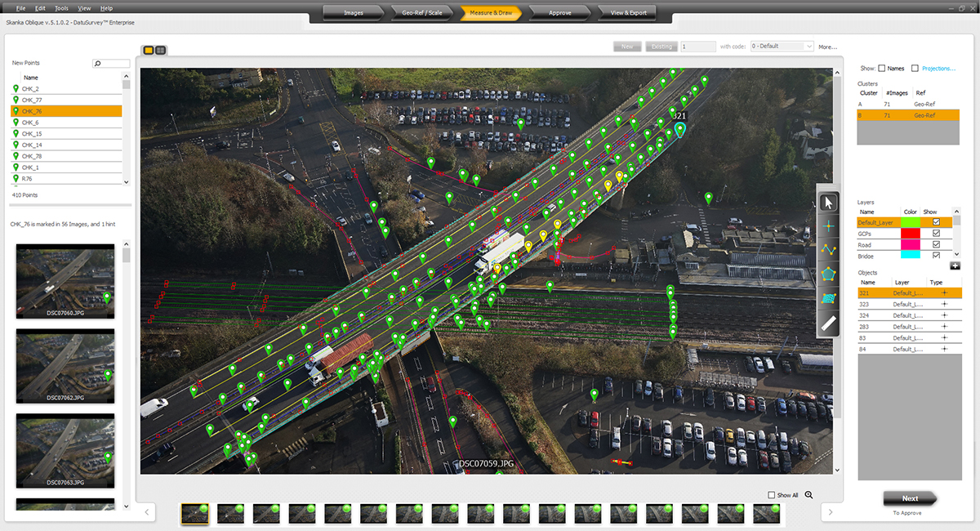The image size is (980, 531).
Task: Click the Next To Approve button
Action: [x=910, y=498]
